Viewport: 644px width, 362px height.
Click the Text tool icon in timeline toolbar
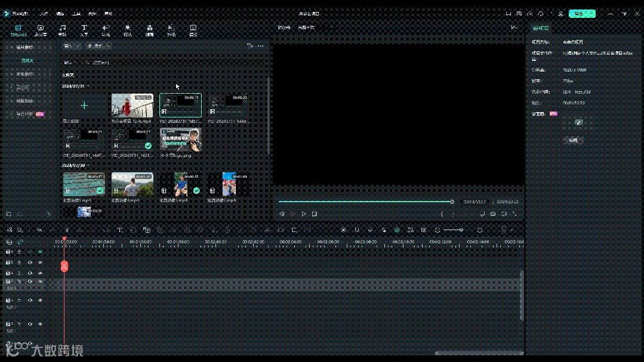point(119,230)
